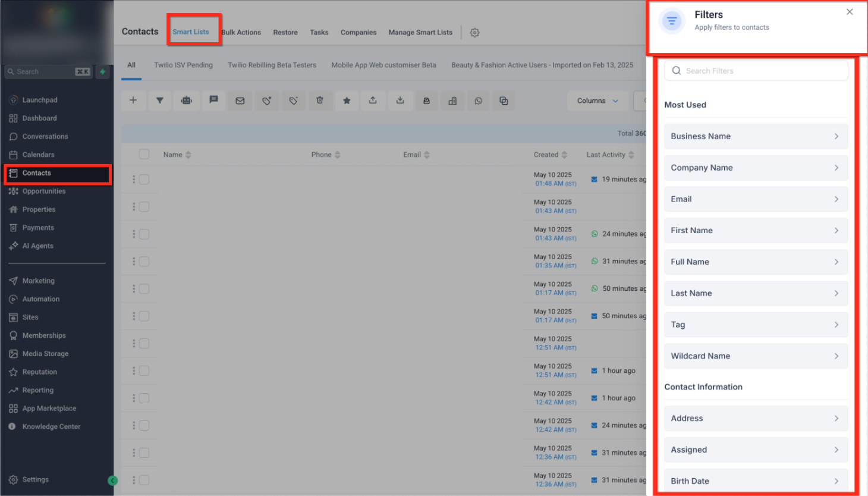Open the Columns dropdown
Viewport: 868px width, 496px height.
(597, 101)
